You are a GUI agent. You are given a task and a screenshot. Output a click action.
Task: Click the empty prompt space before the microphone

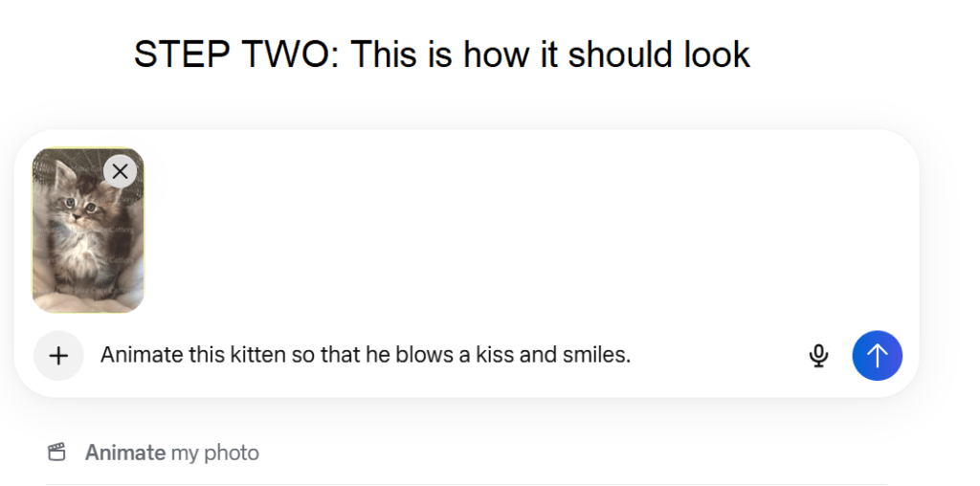pos(718,356)
